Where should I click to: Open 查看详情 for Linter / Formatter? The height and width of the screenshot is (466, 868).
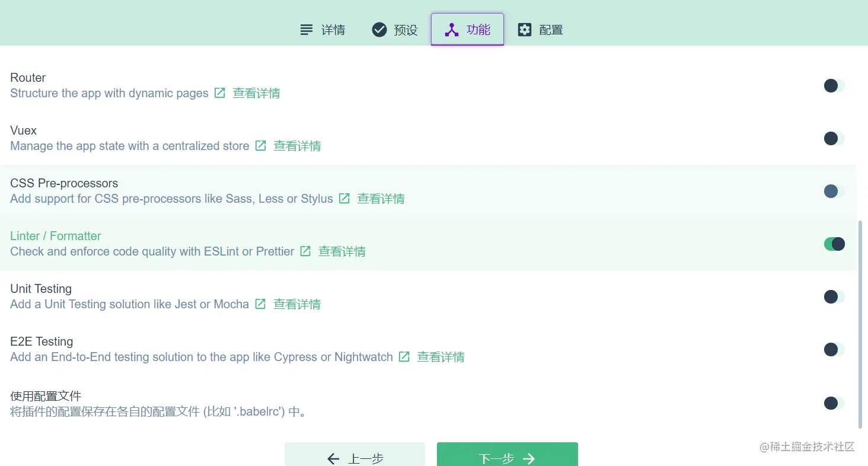click(x=342, y=251)
